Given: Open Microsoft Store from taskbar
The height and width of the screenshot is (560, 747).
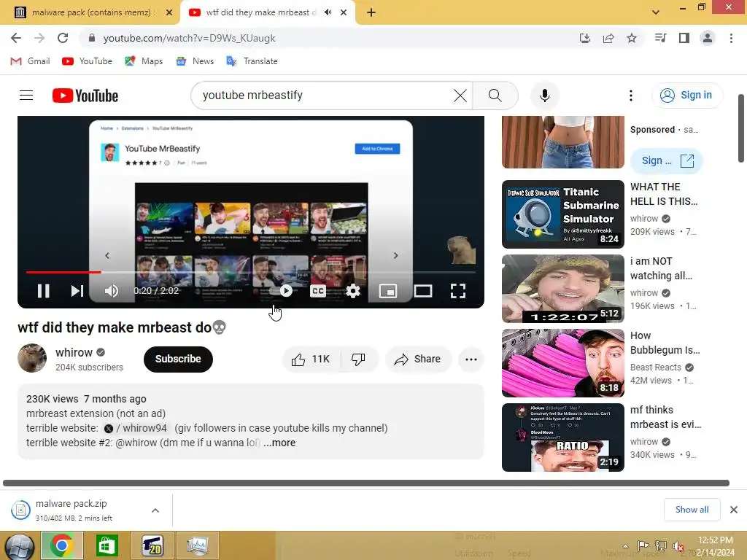Looking at the screenshot, I should [107, 545].
